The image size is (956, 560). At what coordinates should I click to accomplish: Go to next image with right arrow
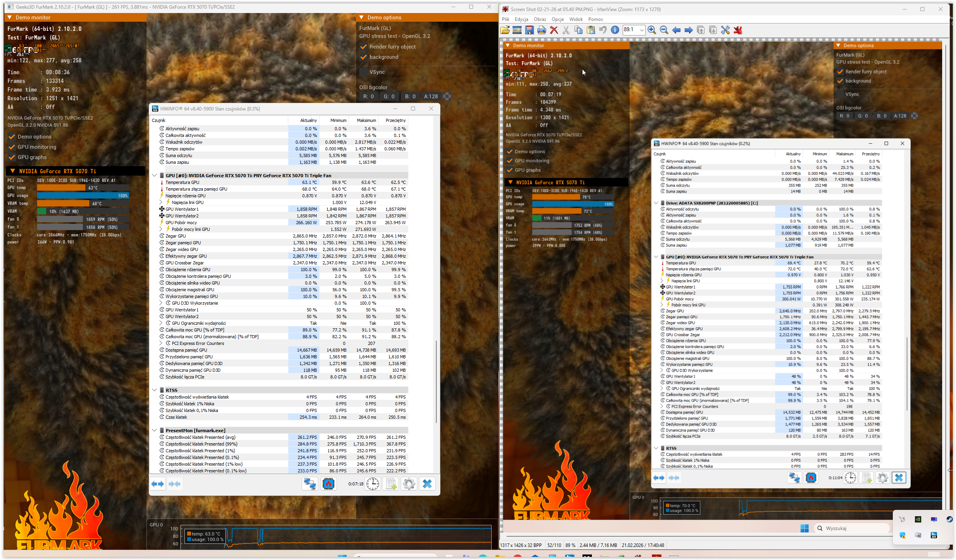(688, 30)
